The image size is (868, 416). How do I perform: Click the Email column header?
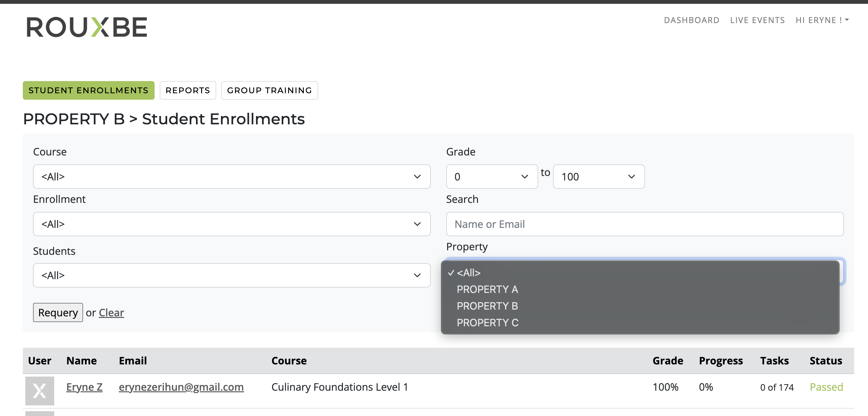pyautogui.click(x=133, y=361)
